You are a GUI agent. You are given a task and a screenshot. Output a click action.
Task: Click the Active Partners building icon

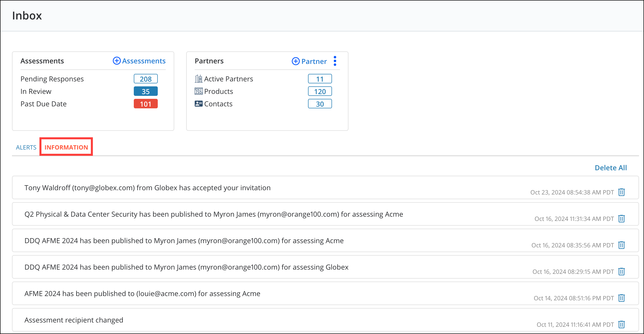[198, 78]
